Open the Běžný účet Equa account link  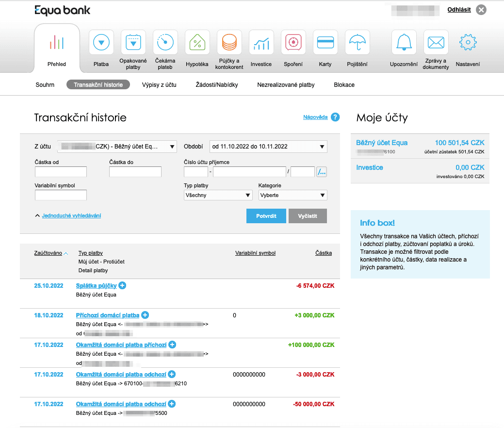(382, 143)
